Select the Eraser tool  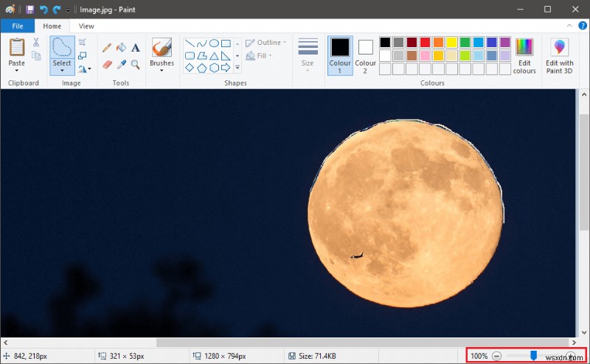coord(106,66)
